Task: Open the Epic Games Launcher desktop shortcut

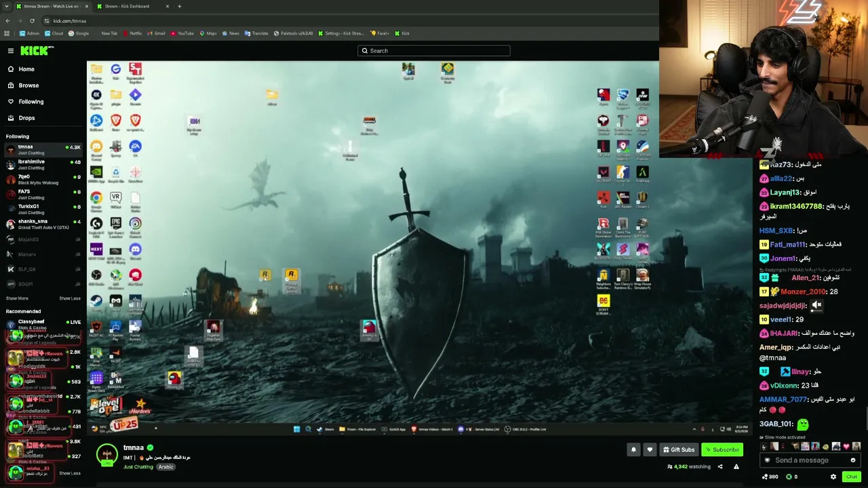Action: [116, 226]
